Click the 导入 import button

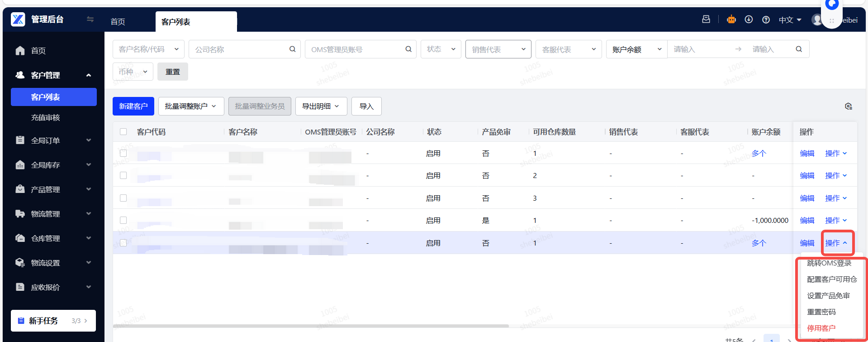click(366, 106)
